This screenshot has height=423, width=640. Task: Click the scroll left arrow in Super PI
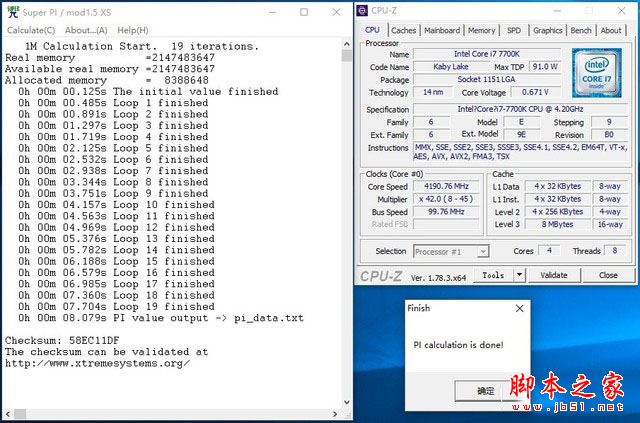[x=8, y=414]
